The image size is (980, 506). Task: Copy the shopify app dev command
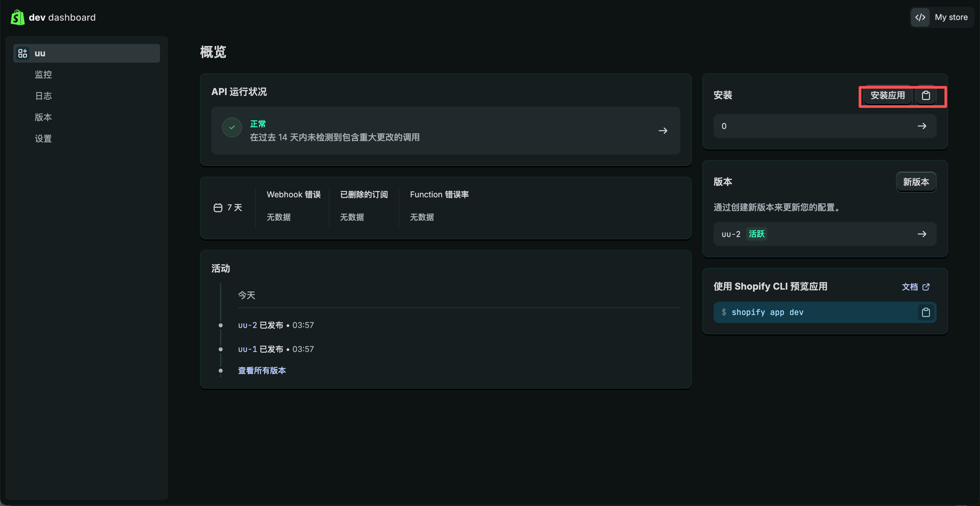[926, 312]
